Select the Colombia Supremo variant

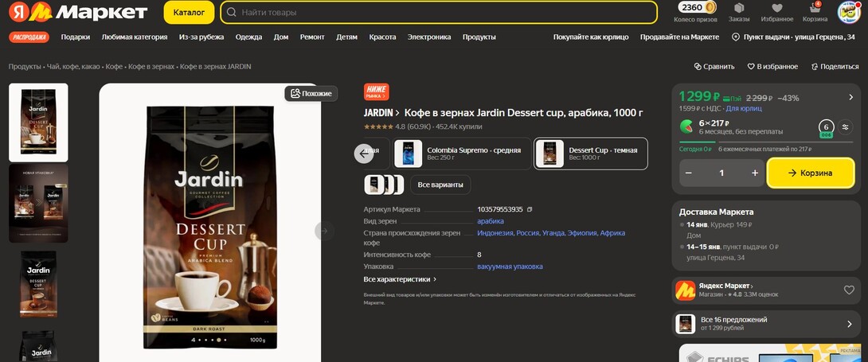tap(459, 154)
